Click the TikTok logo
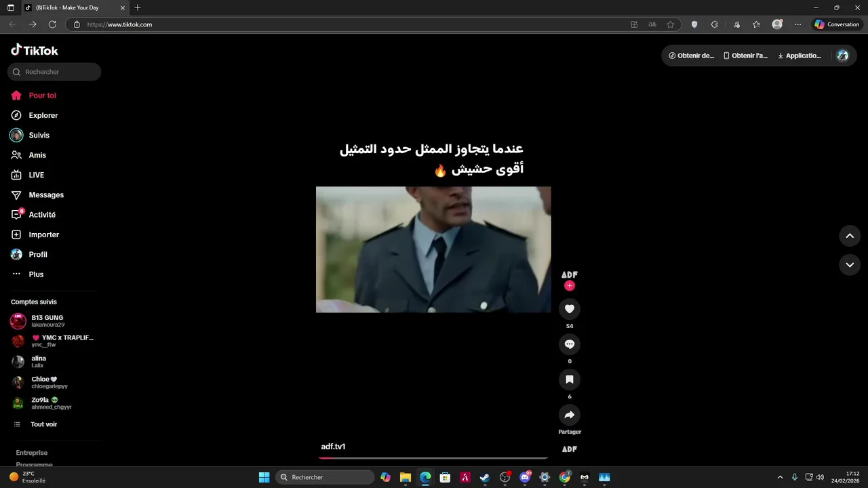This screenshot has height=488, width=868. coord(35,50)
